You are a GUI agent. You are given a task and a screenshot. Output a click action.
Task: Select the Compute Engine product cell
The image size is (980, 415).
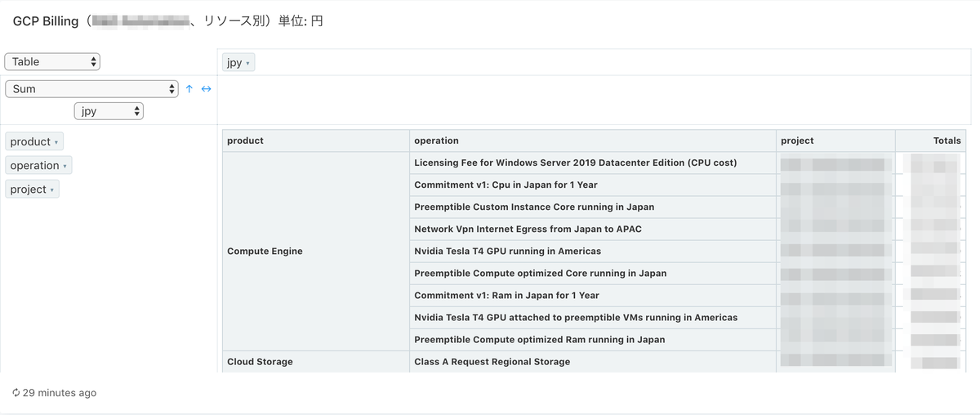pyautogui.click(x=316, y=252)
